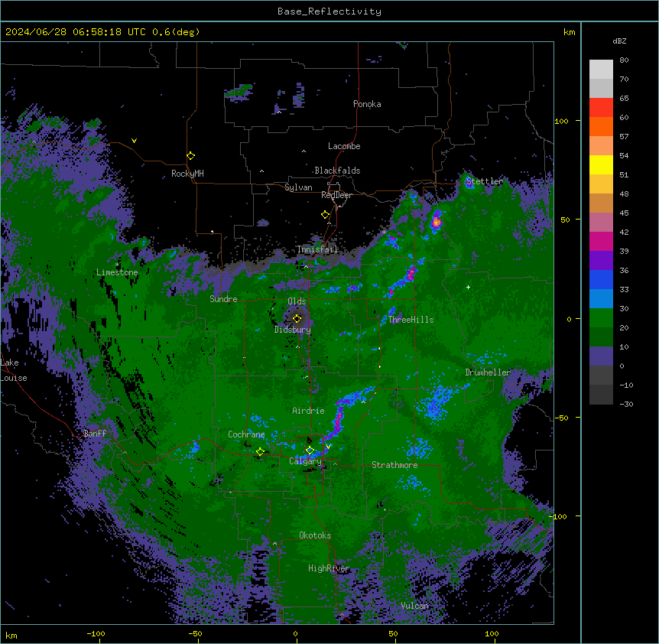Screen dimensions: 659x644
Task: Click the Olds city label
Action: point(297,301)
